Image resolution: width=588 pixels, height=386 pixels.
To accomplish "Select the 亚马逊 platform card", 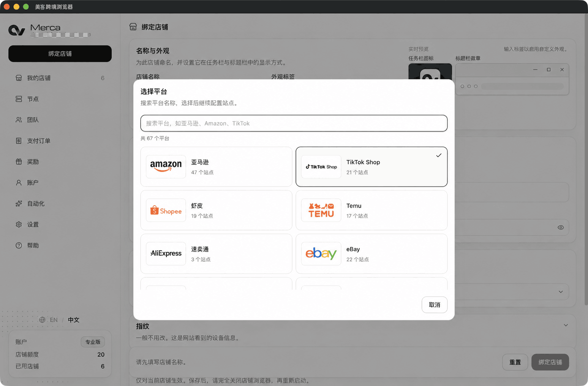I will [216, 167].
